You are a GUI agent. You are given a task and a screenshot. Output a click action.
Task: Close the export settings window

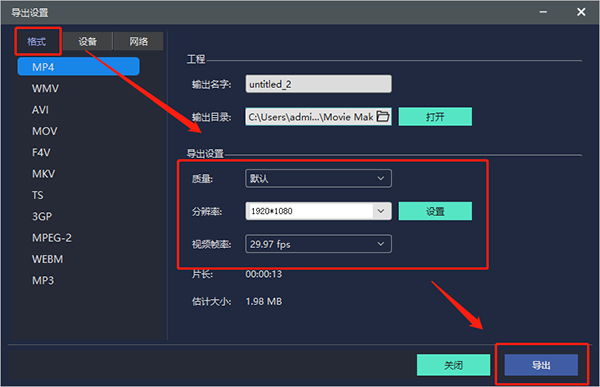point(581,12)
